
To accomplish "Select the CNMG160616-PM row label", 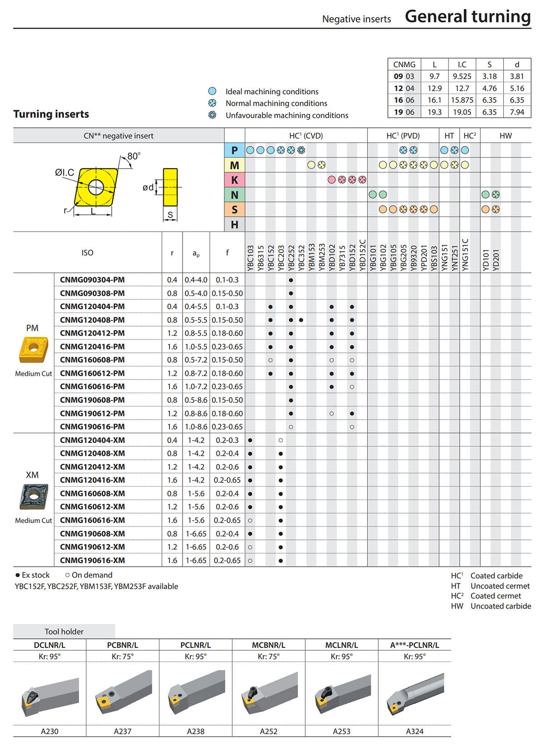I will point(92,386).
